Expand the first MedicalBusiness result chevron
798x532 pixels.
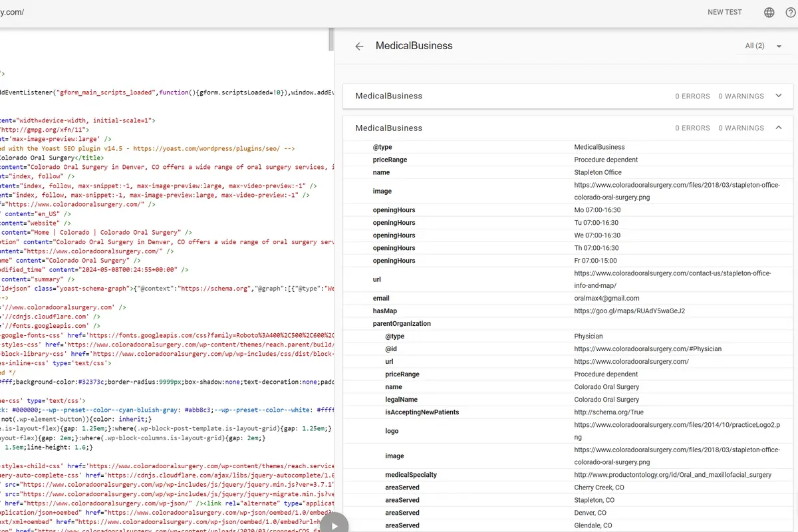778,96
